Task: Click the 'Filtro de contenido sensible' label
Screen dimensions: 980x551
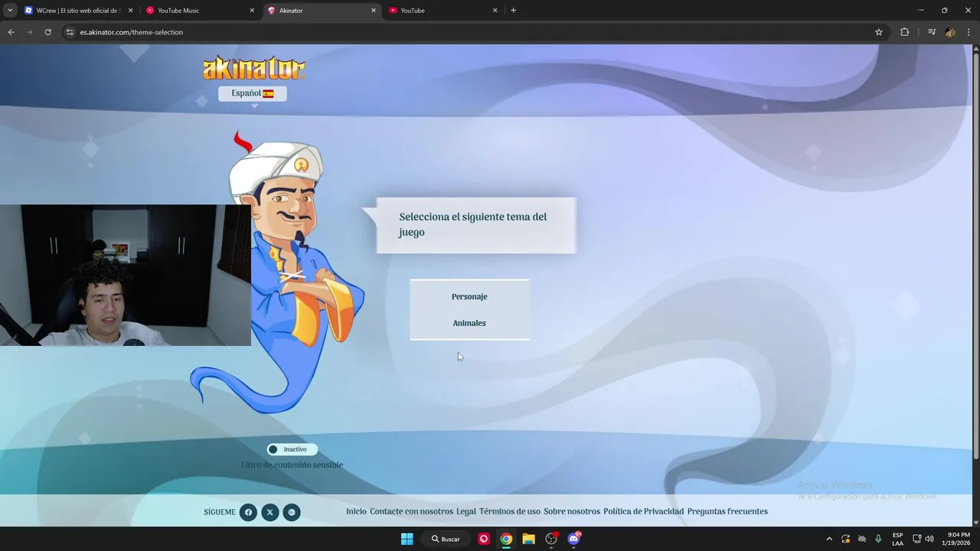Action: click(292, 465)
